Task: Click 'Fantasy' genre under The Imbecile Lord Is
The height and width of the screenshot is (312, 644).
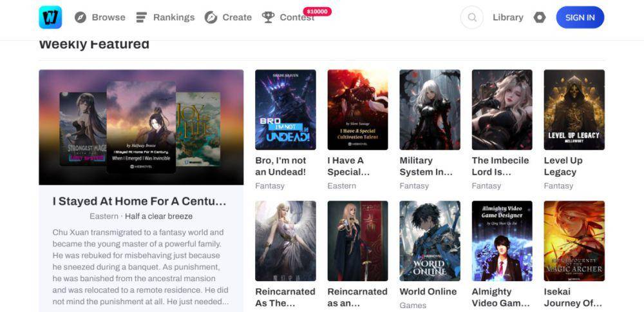Action: point(486,186)
